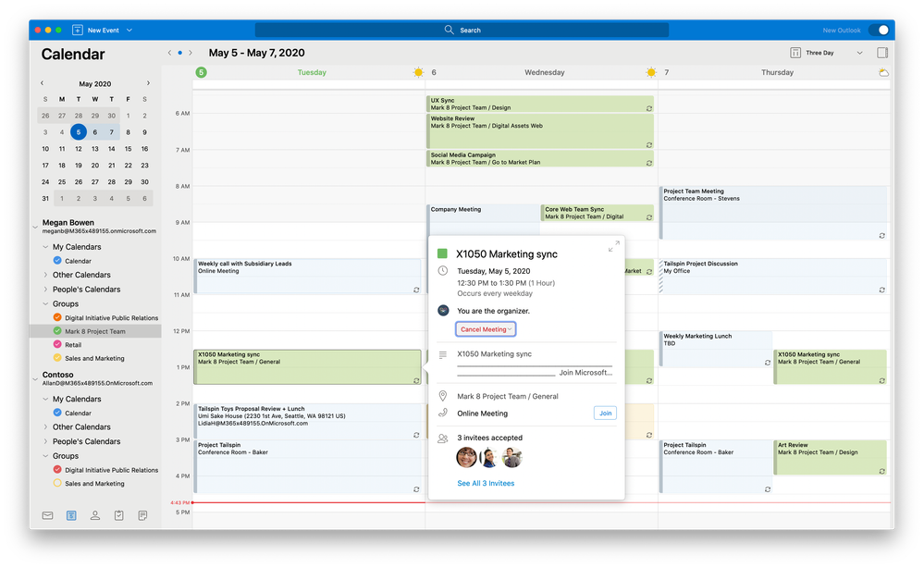Click the Thursday column header
This screenshot has height=568, width=924.
777,72
